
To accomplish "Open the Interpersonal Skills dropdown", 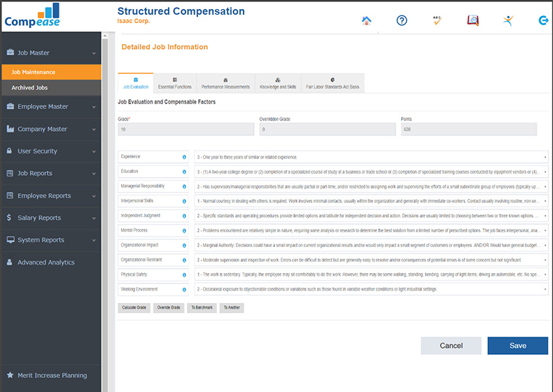I will pos(371,201).
